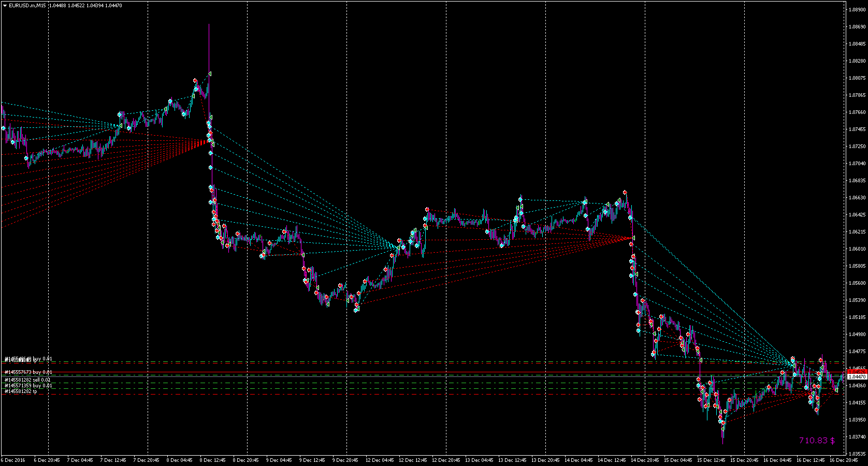Click the 7 Dec 04:45 time axis label

[80, 460]
